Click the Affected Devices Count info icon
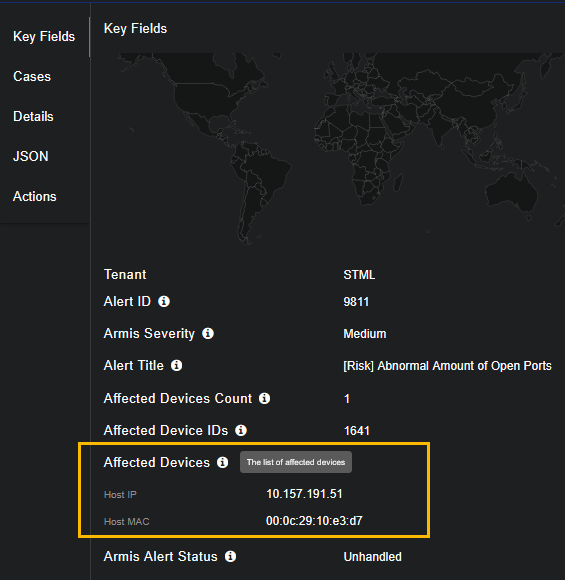The width and height of the screenshot is (565, 580). [x=264, y=398]
